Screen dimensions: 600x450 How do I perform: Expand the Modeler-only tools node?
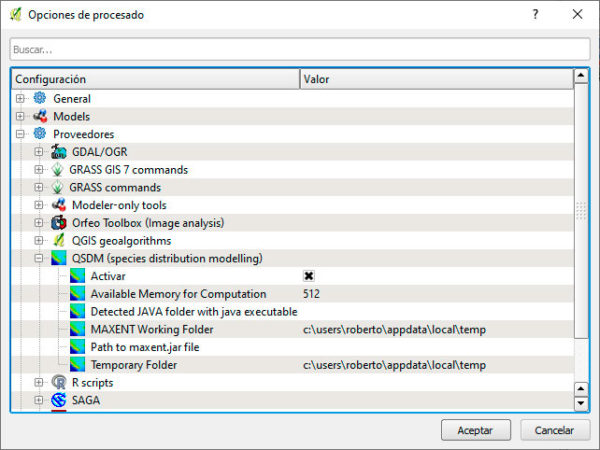39,205
